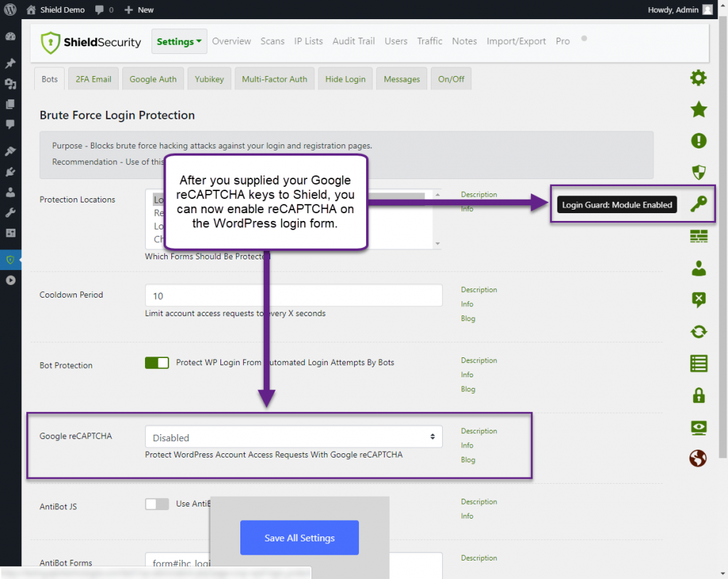This screenshot has width=728, height=579.
Task: Open the IP Lists menu item
Action: (309, 41)
